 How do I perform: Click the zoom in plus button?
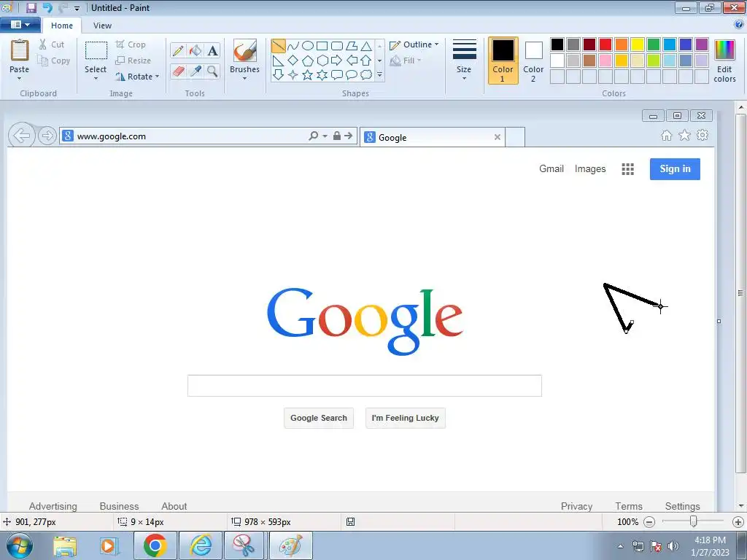pyautogui.click(x=738, y=522)
